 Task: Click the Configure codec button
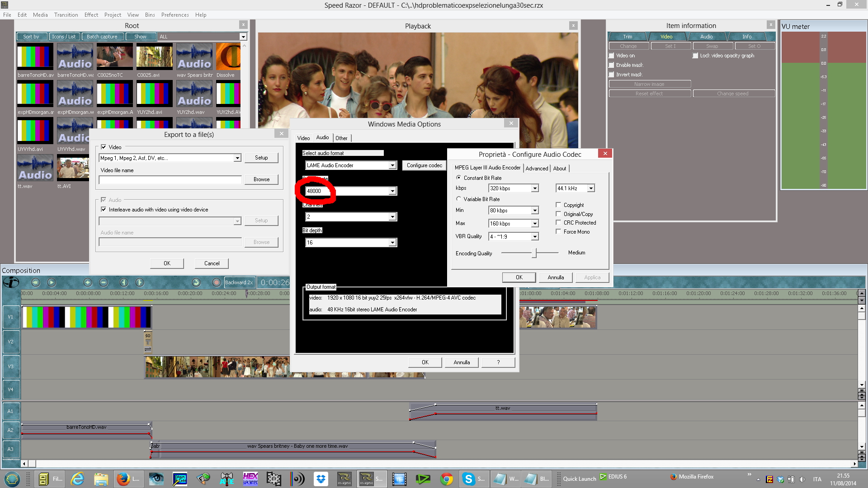pyautogui.click(x=424, y=165)
